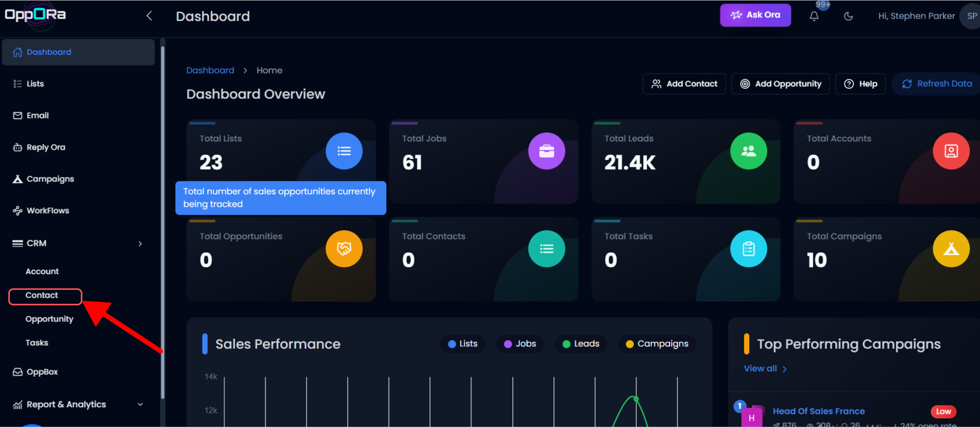This screenshot has height=427, width=980.
Task: Click the Ask Ora button
Action: point(755,15)
